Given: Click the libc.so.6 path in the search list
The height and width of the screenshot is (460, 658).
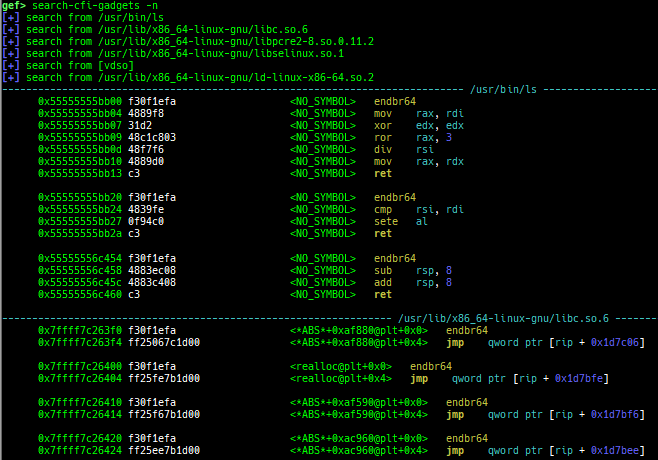Looking at the screenshot, I should coord(203,29).
